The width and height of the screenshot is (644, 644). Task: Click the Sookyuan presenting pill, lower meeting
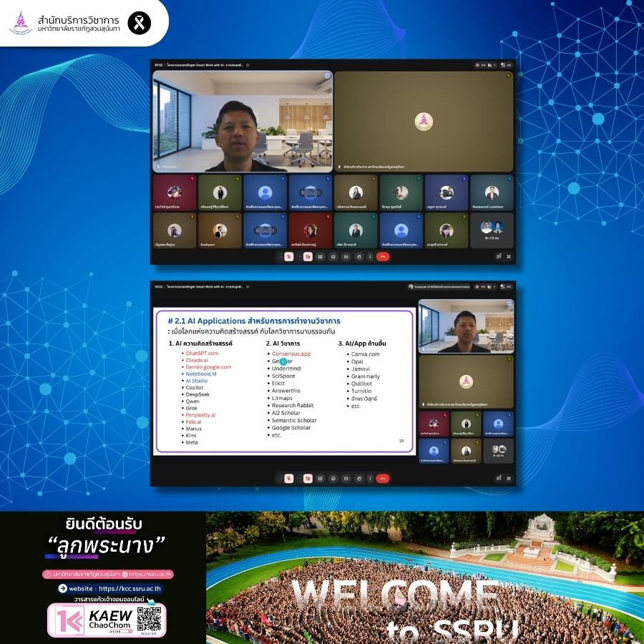pyautogui.click(x=439, y=287)
